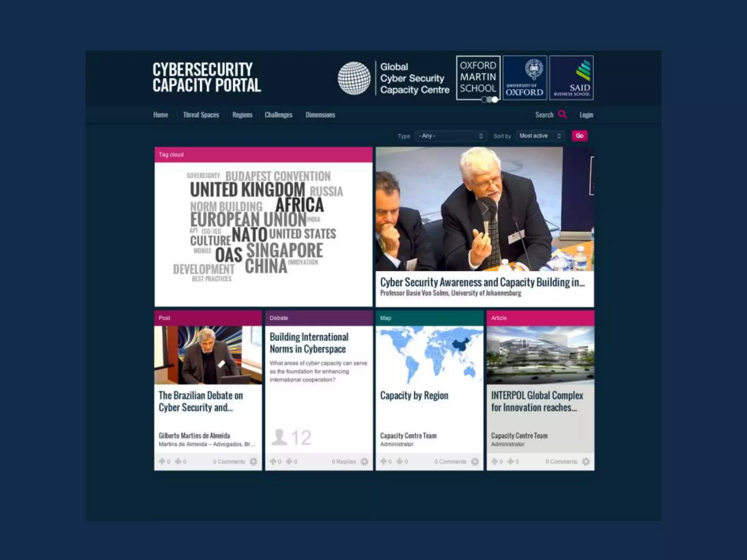Click the globe logo of Global Cyber Security Capacity Centre
This screenshot has width=747, height=560.
click(x=354, y=78)
